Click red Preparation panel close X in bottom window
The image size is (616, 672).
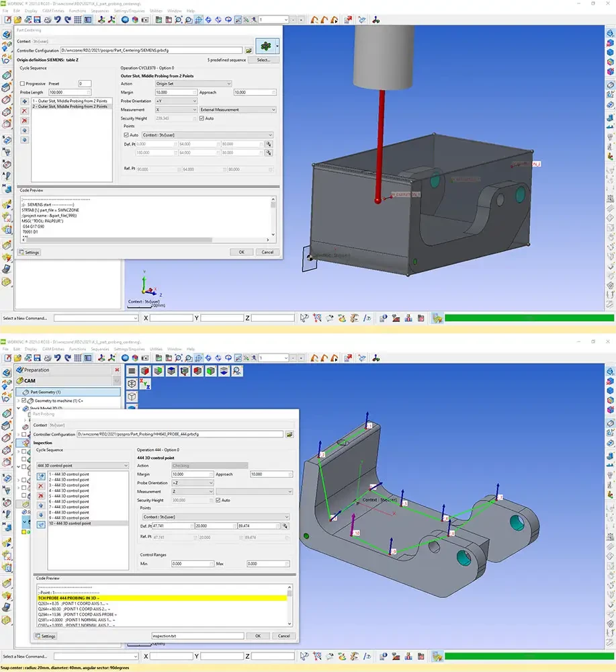117,370
